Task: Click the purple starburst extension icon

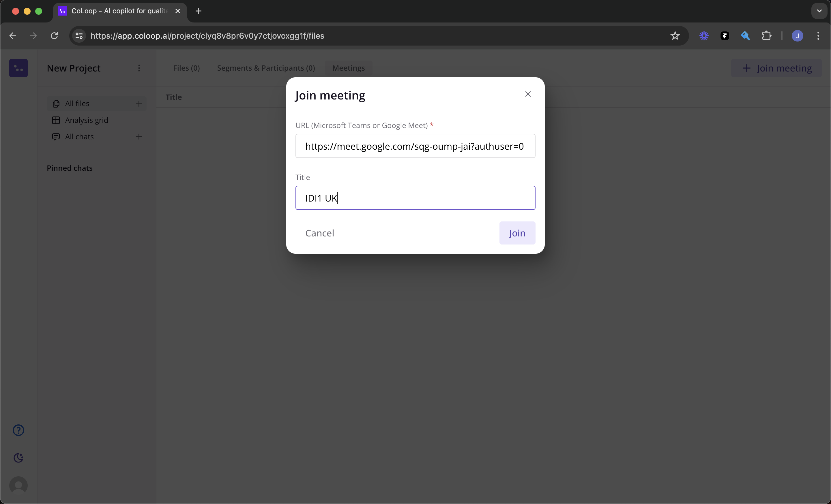Action: [x=704, y=36]
